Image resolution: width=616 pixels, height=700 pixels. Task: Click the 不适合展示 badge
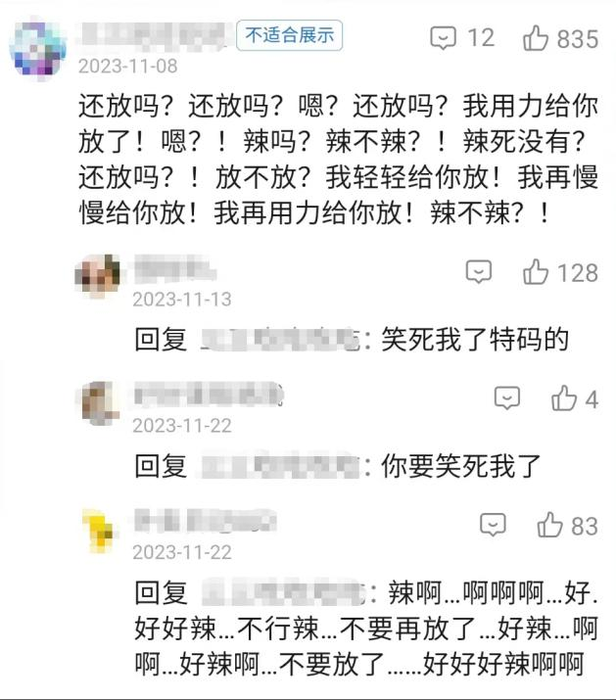[x=290, y=35]
